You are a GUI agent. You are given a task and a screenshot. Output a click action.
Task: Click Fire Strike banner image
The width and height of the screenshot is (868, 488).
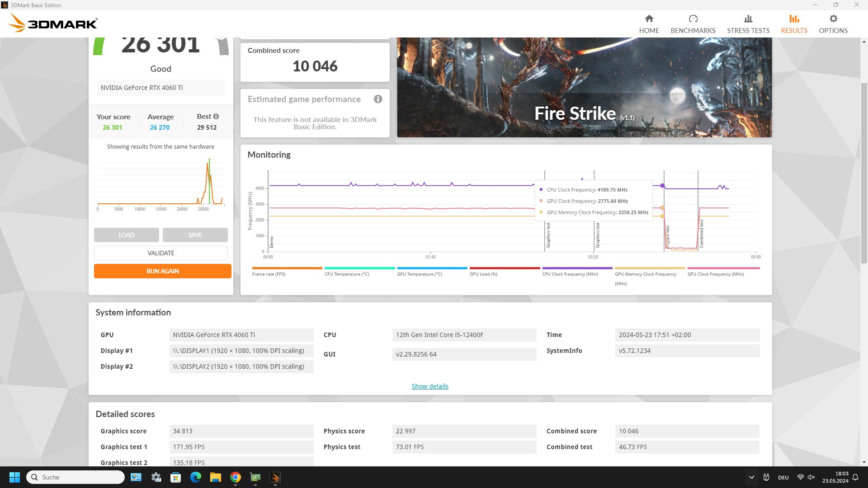584,87
